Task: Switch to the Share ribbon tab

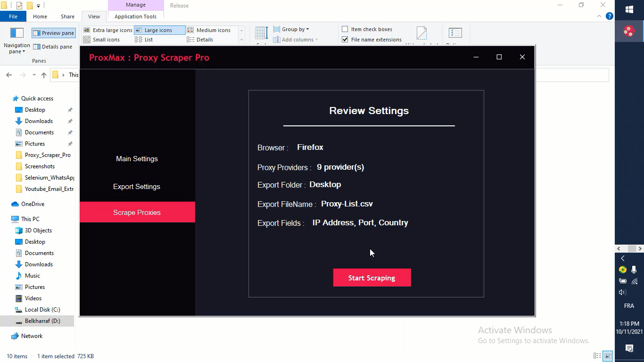Action: point(67,16)
